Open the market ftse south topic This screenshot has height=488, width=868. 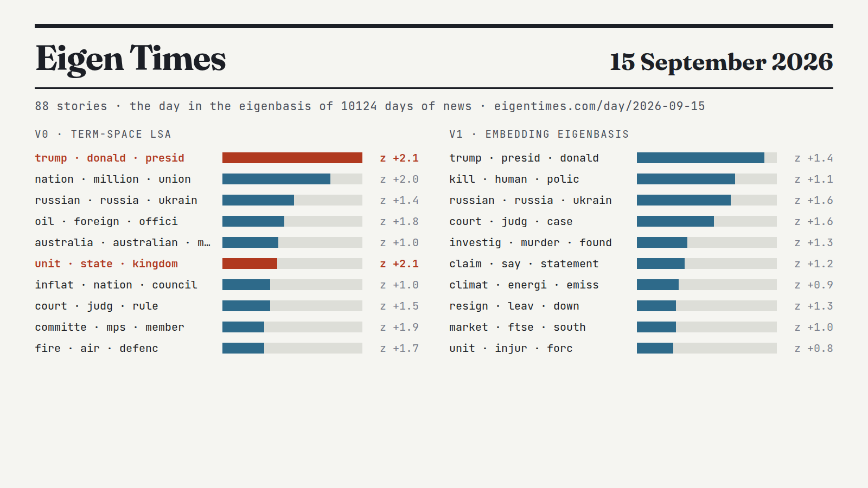pyautogui.click(x=518, y=327)
